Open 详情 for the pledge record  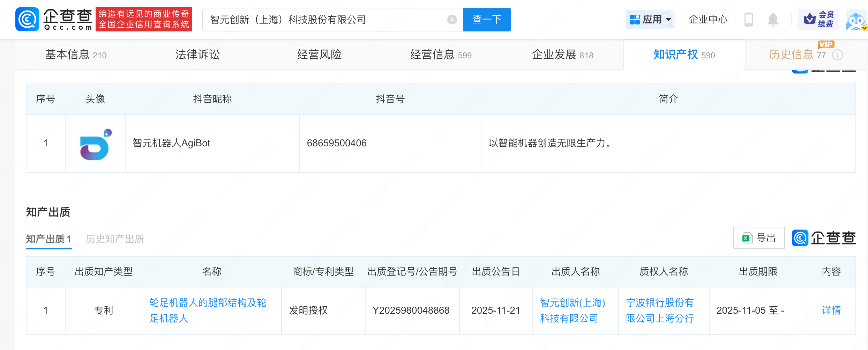(x=831, y=311)
